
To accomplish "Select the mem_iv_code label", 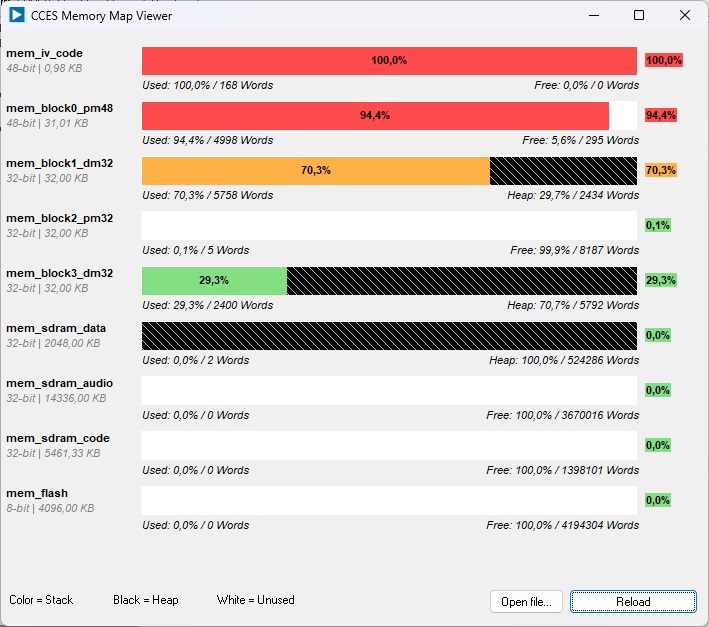I will click(44, 53).
